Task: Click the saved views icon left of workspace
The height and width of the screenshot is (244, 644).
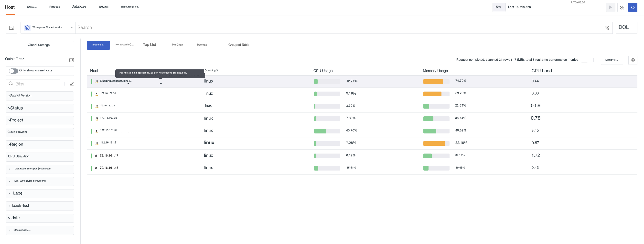Action: [x=11, y=28]
